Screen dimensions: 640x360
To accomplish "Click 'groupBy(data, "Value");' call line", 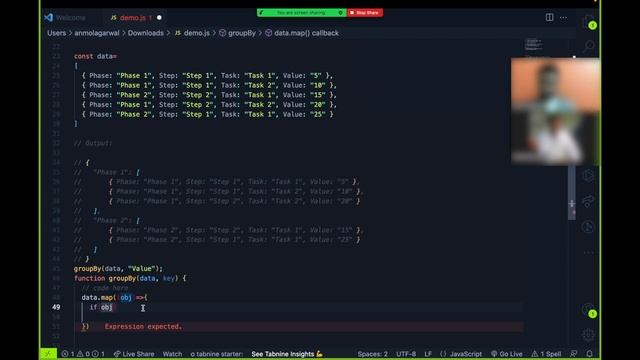I will point(118,269).
